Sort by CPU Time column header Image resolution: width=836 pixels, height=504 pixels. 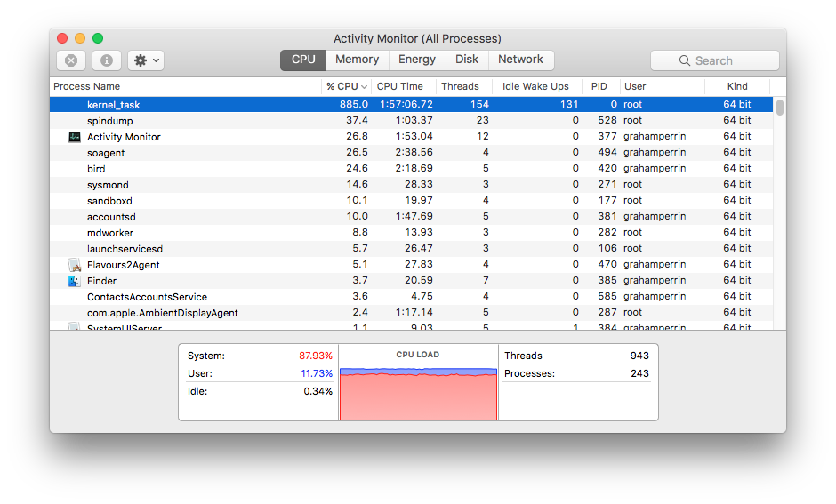coord(404,86)
